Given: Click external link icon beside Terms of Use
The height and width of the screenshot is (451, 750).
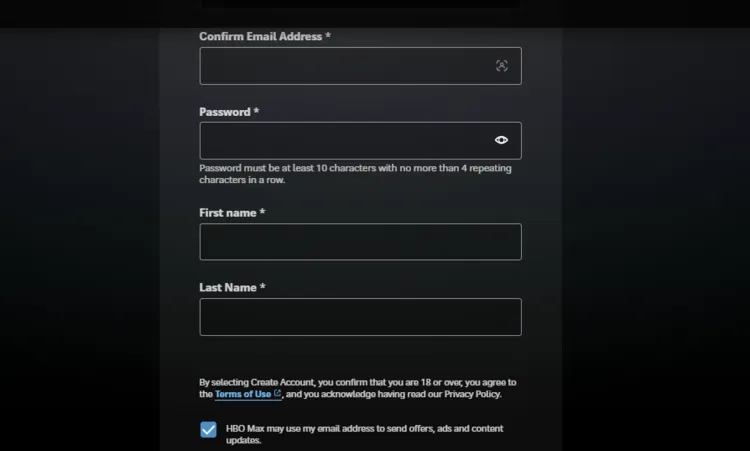Looking at the screenshot, I should pos(277,394).
